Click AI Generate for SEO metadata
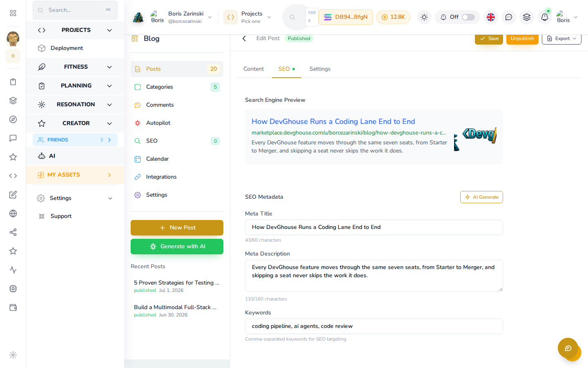 pos(481,197)
